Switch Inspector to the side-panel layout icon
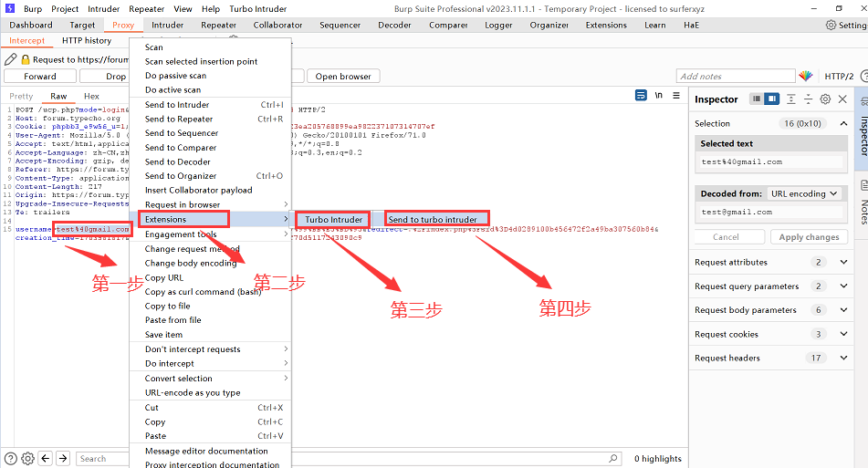The image size is (868, 468). coord(771,99)
